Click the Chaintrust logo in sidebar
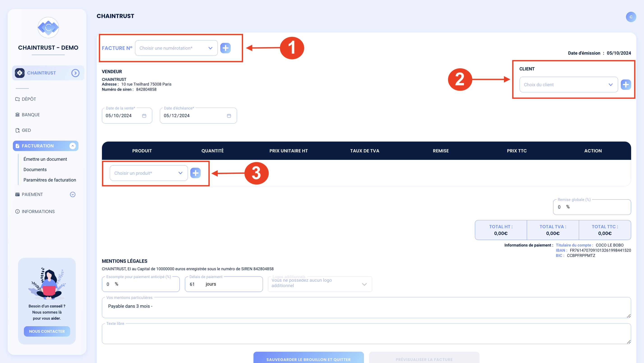Image resolution: width=644 pixels, height=363 pixels. point(48,28)
